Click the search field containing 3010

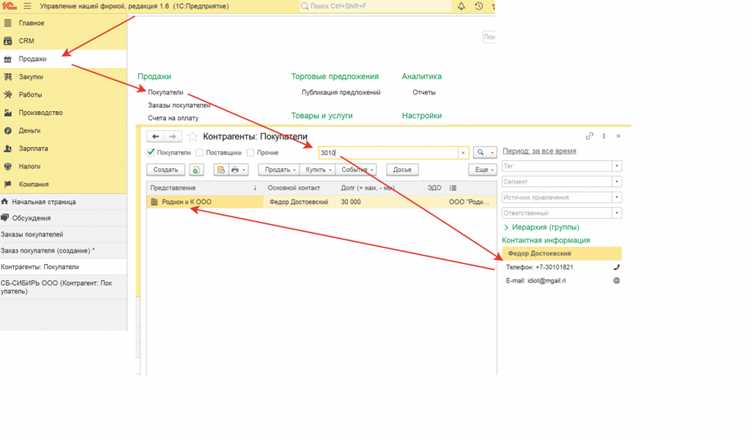[388, 153]
